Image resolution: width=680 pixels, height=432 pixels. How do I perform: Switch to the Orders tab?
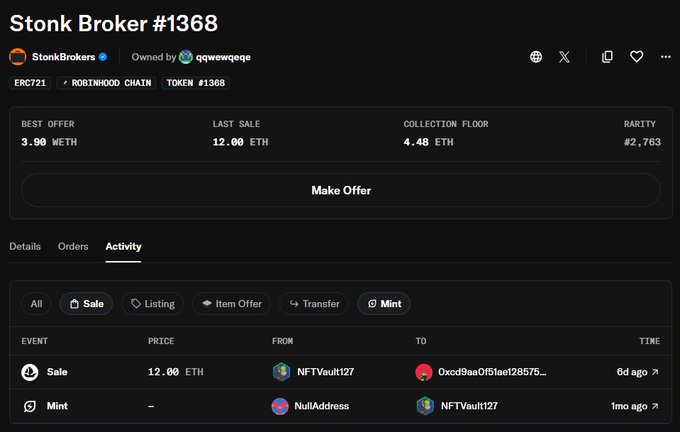click(73, 246)
